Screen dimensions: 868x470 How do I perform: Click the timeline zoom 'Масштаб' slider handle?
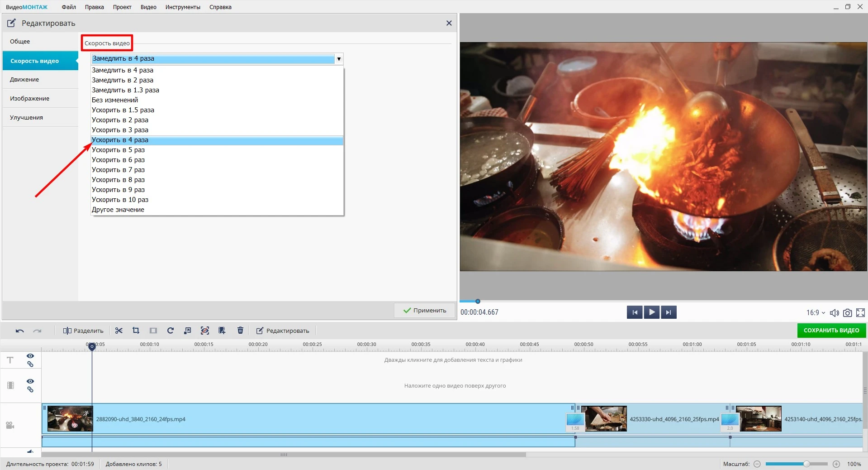tap(806, 464)
